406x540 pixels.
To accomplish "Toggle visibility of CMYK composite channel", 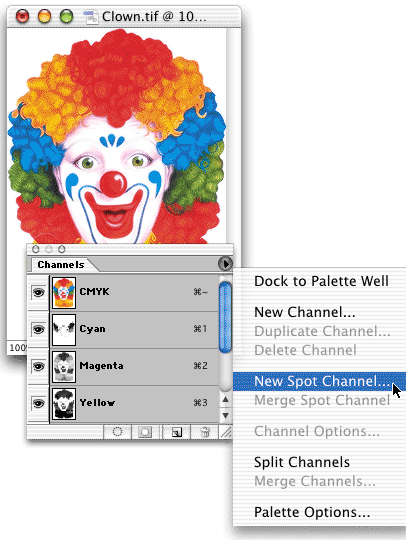I will (x=38, y=293).
